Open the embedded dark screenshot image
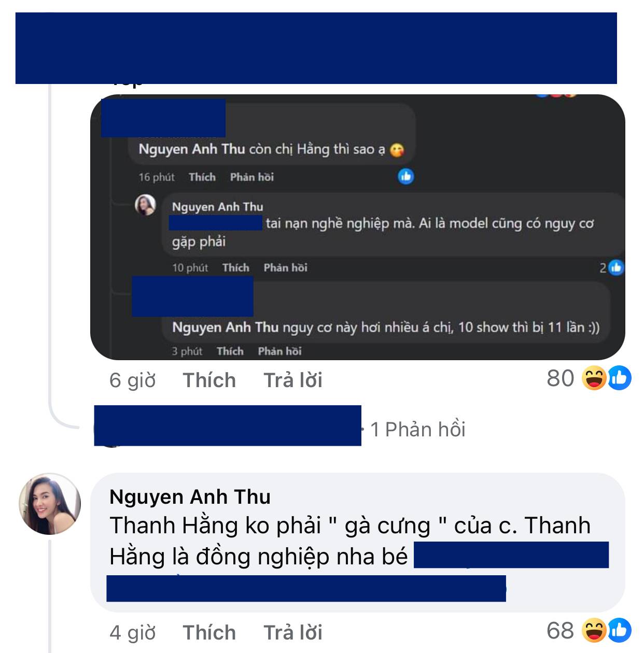The height and width of the screenshot is (653, 644). [358, 227]
